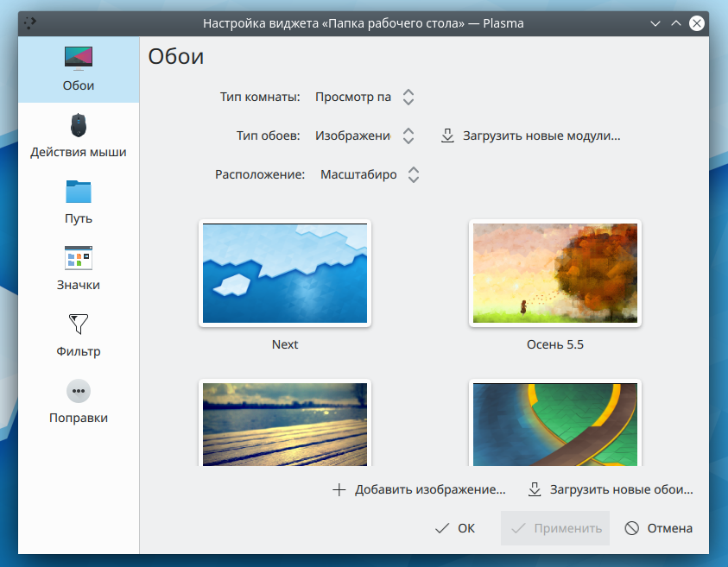Click the Применить button
The height and width of the screenshot is (567, 728).
click(555, 528)
